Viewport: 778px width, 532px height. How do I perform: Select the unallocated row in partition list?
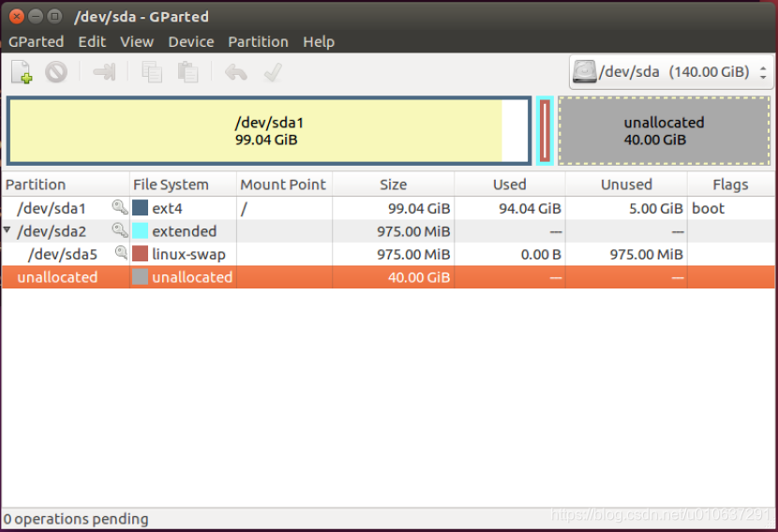387,276
